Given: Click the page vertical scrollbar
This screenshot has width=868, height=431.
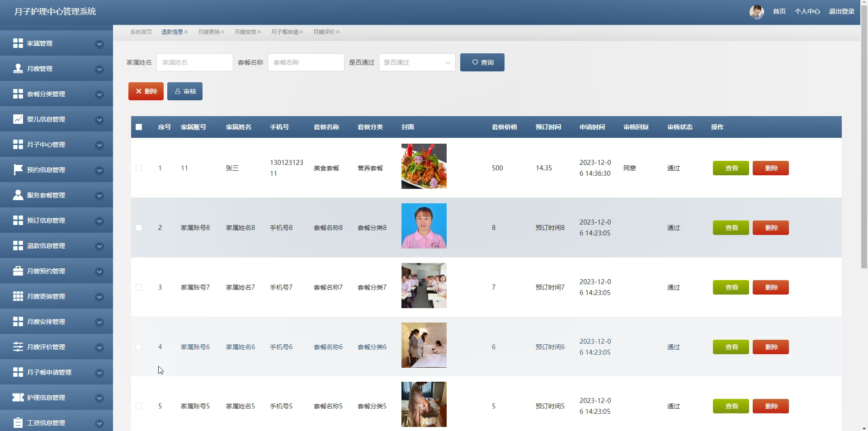Looking at the screenshot, I should 864,137.
